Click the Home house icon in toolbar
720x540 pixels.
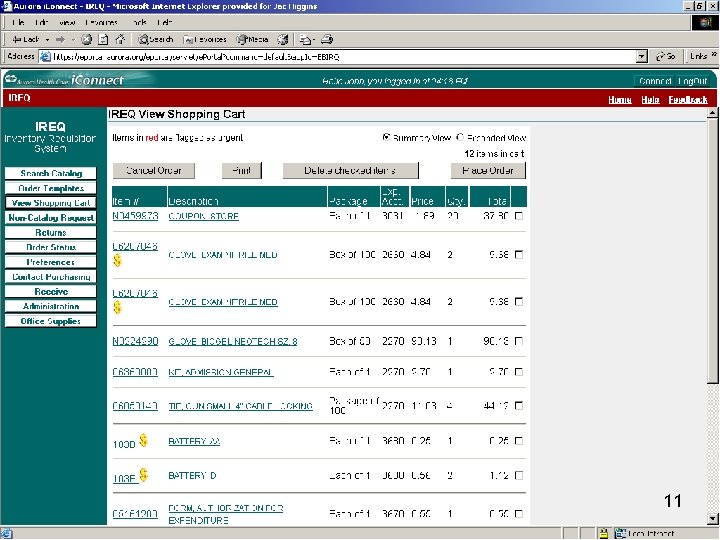click(x=120, y=39)
